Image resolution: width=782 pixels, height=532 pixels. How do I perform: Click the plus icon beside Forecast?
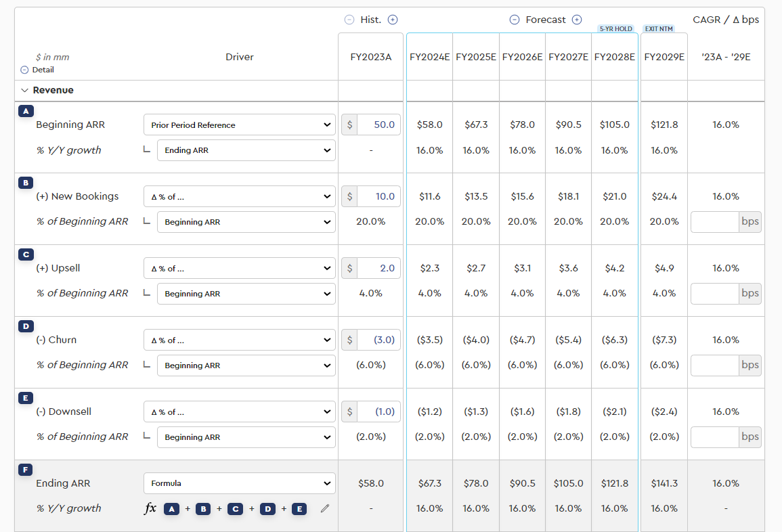tap(577, 20)
